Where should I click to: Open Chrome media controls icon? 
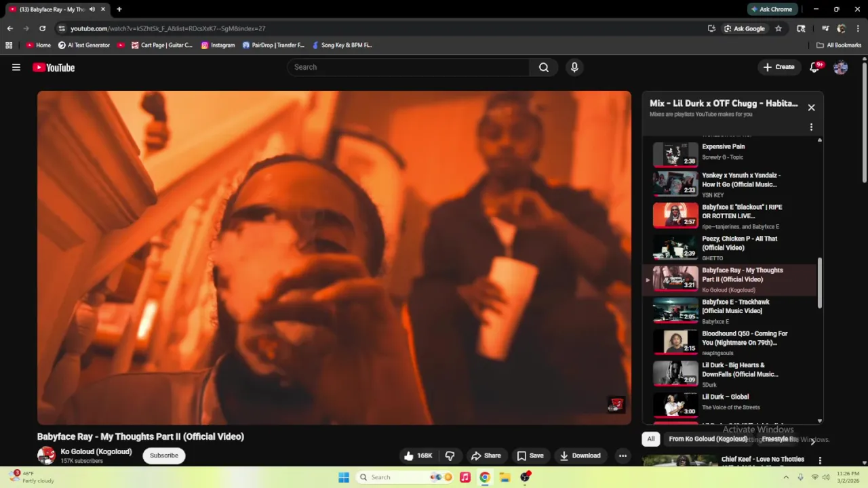pyautogui.click(x=825, y=28)
